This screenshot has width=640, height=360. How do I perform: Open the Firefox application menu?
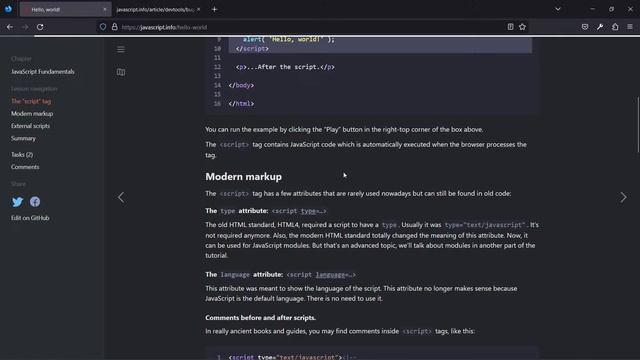pyautogui.click(x=630, y=27)
